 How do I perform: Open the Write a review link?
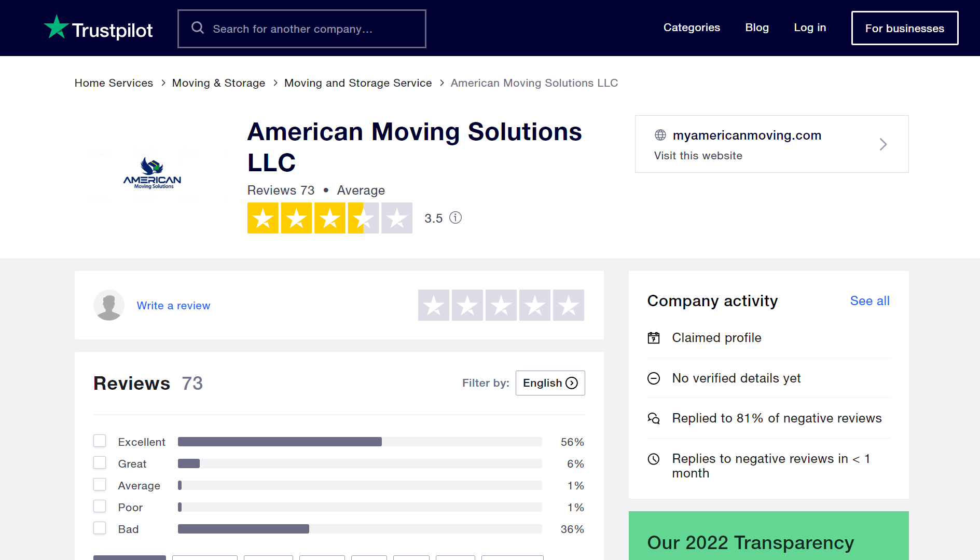[173, 306]
